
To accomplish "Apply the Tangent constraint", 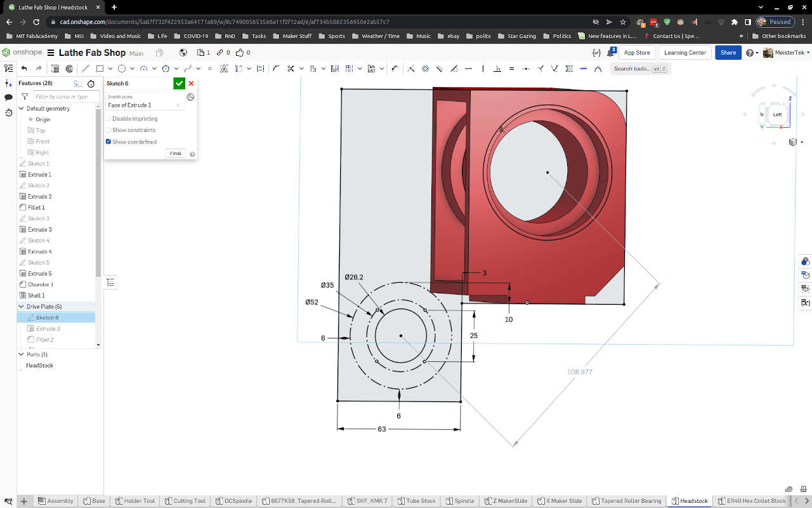I will 454,69.
